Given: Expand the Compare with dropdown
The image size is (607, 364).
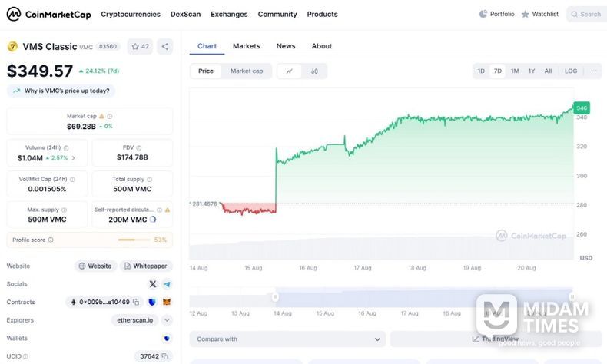Looking at the screenshot, I should point(287,339).
